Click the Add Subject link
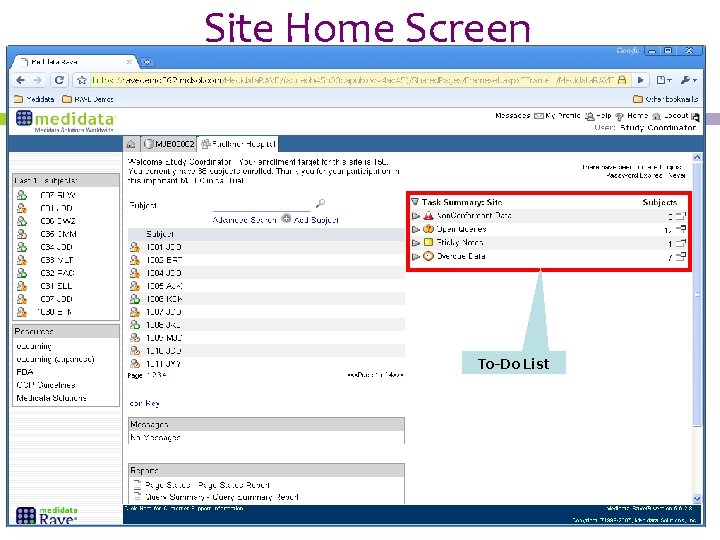The height and width of the screenshot is (540, 720). coord(316,220)
